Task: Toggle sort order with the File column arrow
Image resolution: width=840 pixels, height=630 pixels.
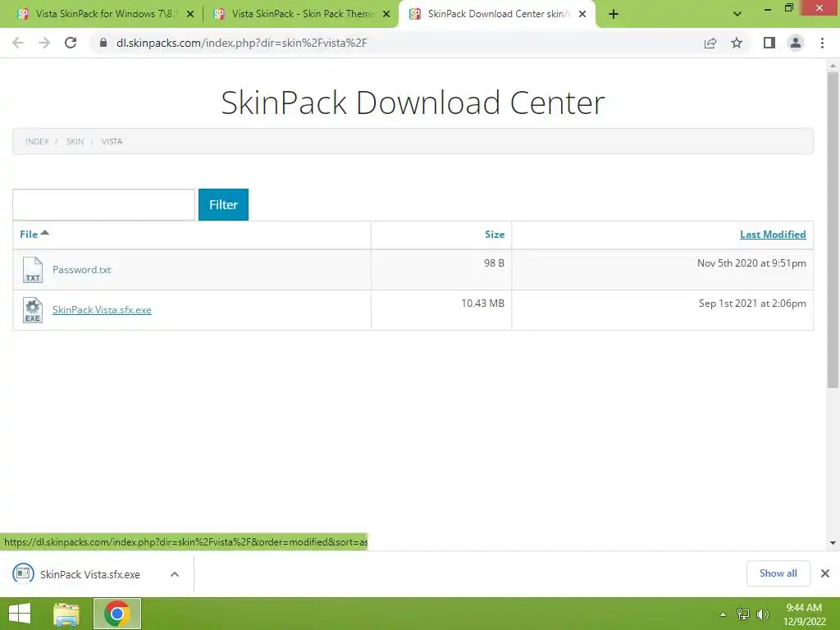Action: click(x=45, y=232)
